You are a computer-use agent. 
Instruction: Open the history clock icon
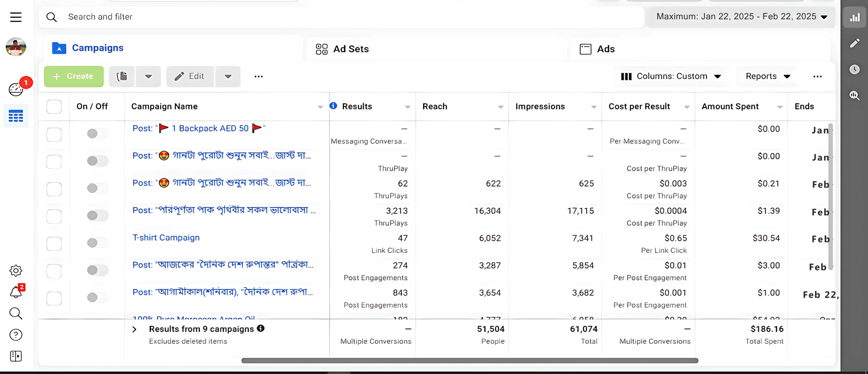coord(854,69)
